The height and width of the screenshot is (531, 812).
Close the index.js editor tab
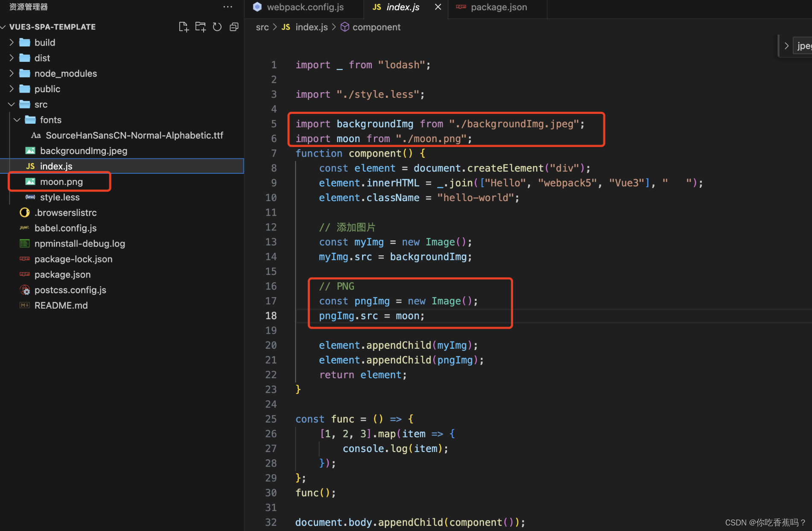[x=438, y=7]
